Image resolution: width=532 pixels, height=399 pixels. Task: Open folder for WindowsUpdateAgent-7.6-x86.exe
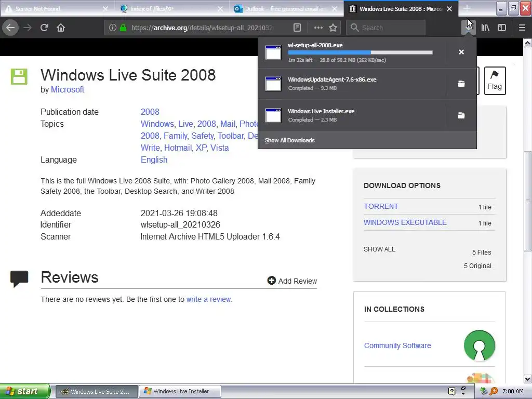tap(461, 84)
